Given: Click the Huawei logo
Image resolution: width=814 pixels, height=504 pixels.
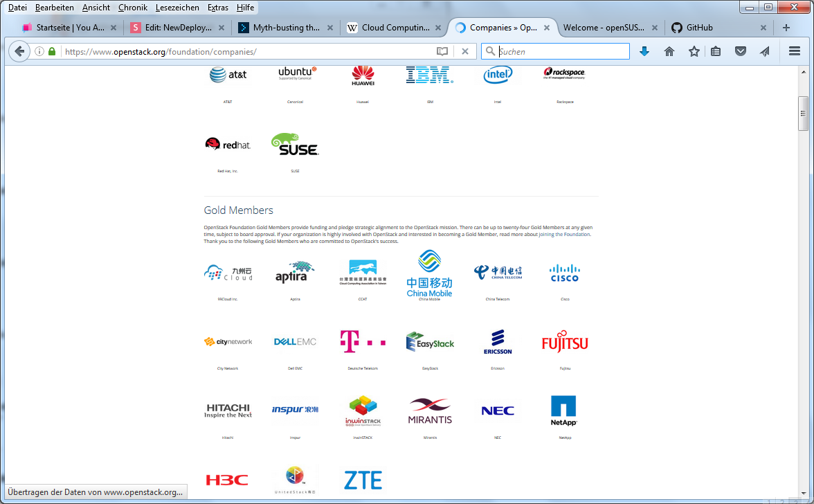Looking at the screenshot, I should tap(363, 75).
